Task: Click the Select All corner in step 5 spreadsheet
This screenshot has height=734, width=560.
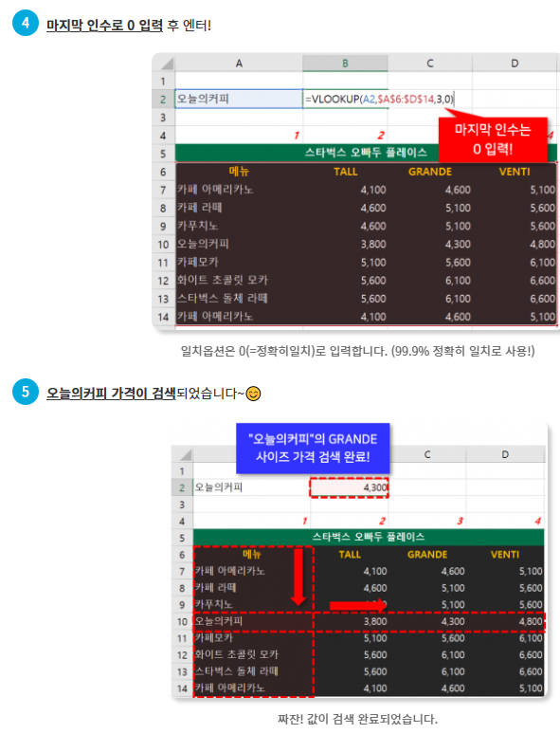Action: click(x=183, y=454)
